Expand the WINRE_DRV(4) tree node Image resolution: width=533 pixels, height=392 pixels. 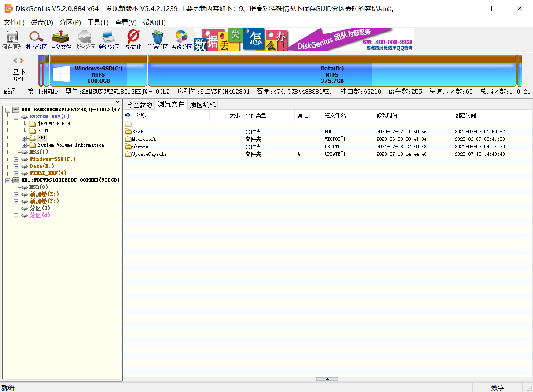[x=16, y=173]
